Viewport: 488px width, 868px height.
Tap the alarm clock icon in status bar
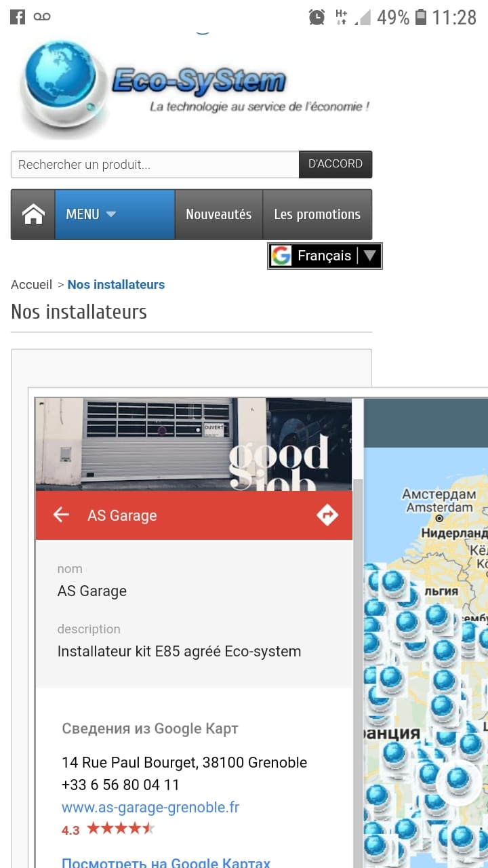click(317, 17)
